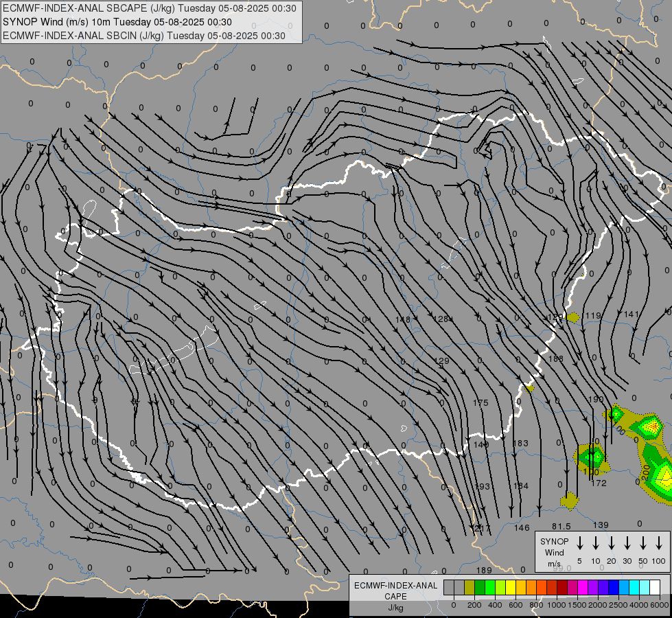Click the map value 172
The width and height of the screenshot is (672, 618).
click(599, 483)
